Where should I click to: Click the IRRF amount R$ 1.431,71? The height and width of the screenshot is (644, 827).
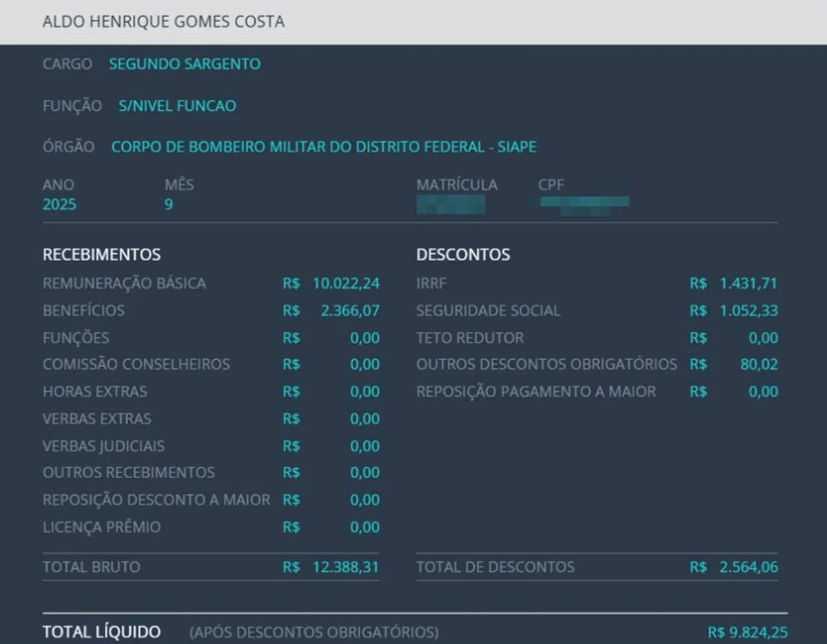(734, 284)
